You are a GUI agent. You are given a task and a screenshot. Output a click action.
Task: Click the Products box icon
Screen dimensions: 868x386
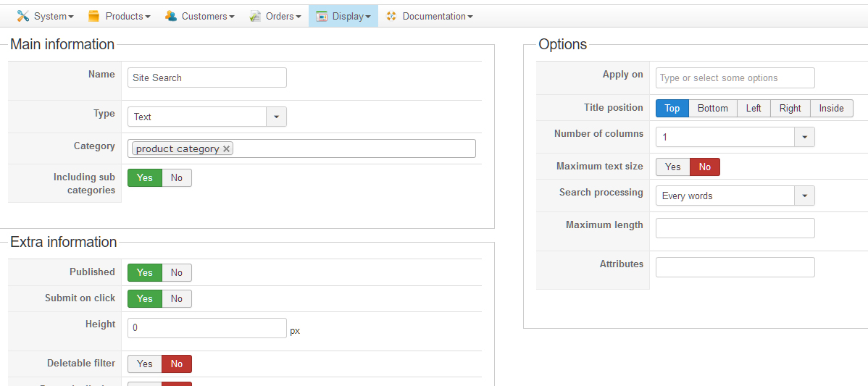[94, 16]
